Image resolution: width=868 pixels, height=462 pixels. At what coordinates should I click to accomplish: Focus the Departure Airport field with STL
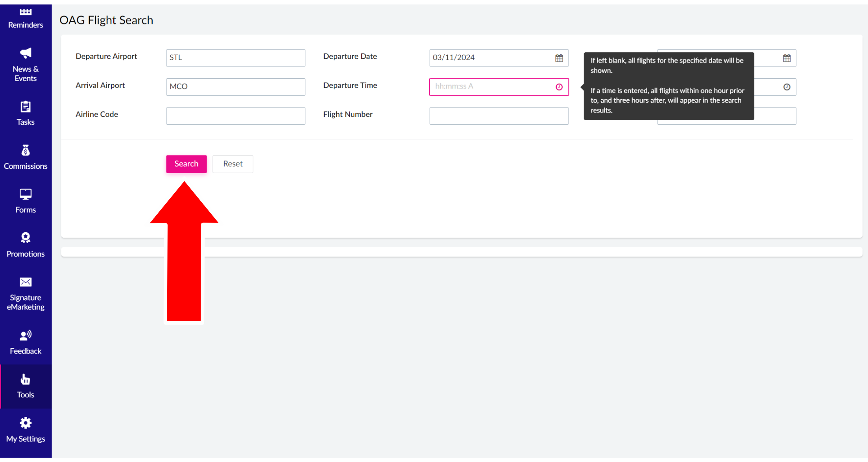point(235,58)
